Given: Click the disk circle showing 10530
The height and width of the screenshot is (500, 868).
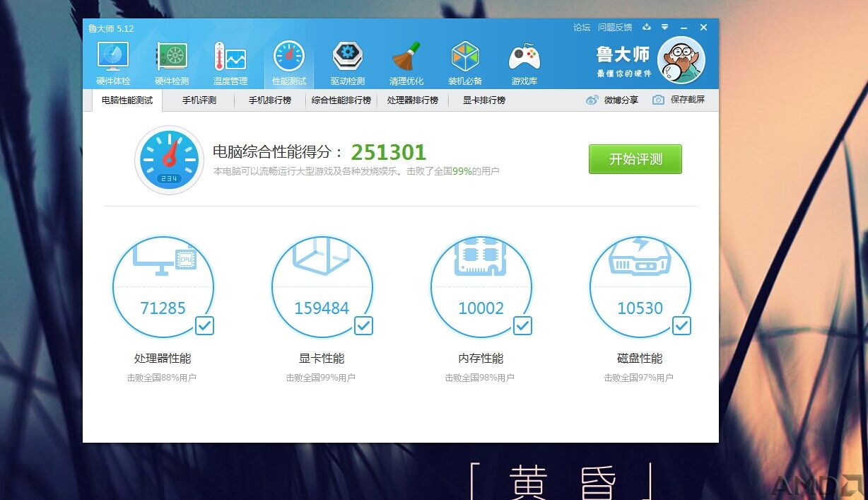Looking at the screenshot, I should [640, 288].
